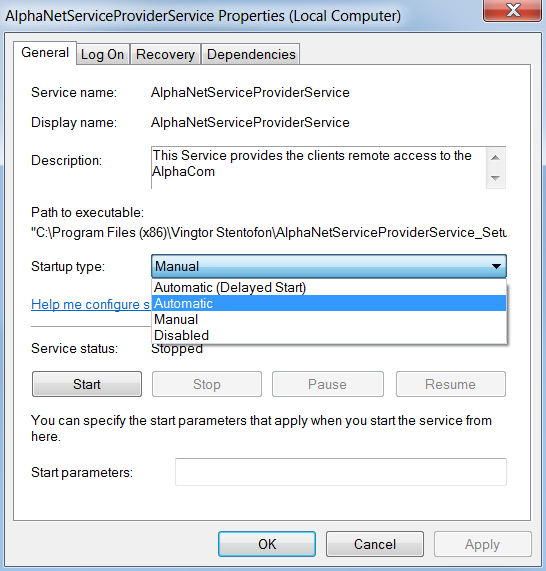Screen dimensions: 546x571
Task: Select Disabled startup type option
Action: pos(329,335)
